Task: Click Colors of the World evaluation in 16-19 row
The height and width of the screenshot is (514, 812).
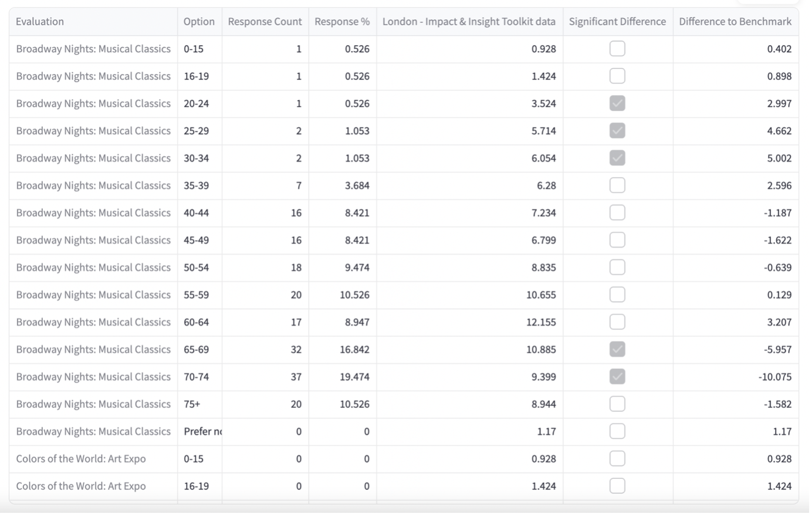Action: pyautogui.click(x=81, y=486)
